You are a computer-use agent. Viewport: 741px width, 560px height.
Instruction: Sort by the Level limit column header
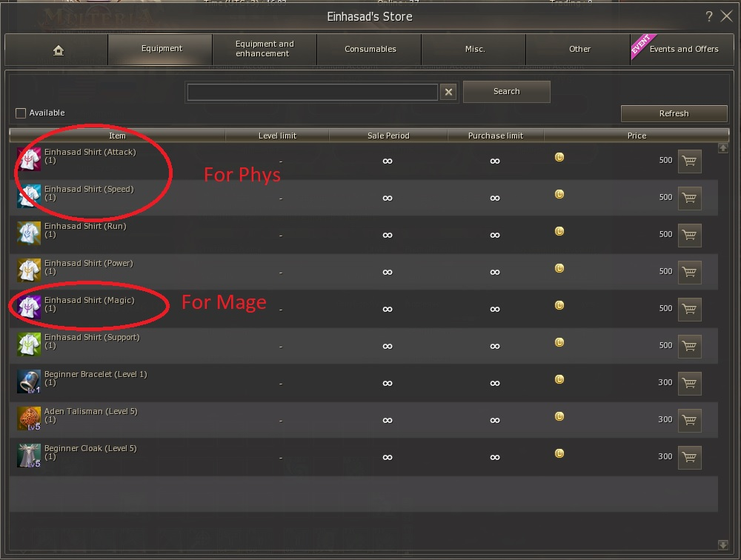pyautogui.click(x=277, y=136)
